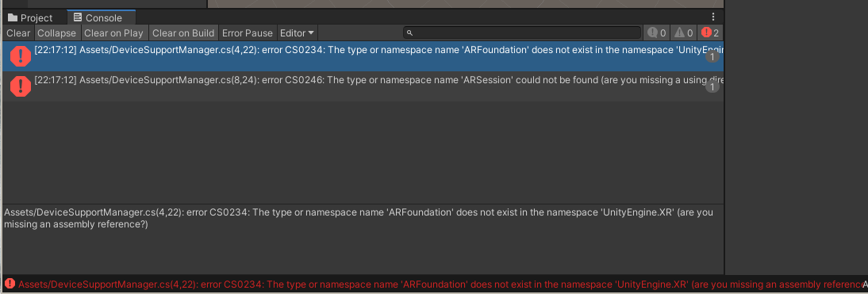Click the Clear button in Console
Viewport: 868px width, 294px height.
click(x=18, y=33)
